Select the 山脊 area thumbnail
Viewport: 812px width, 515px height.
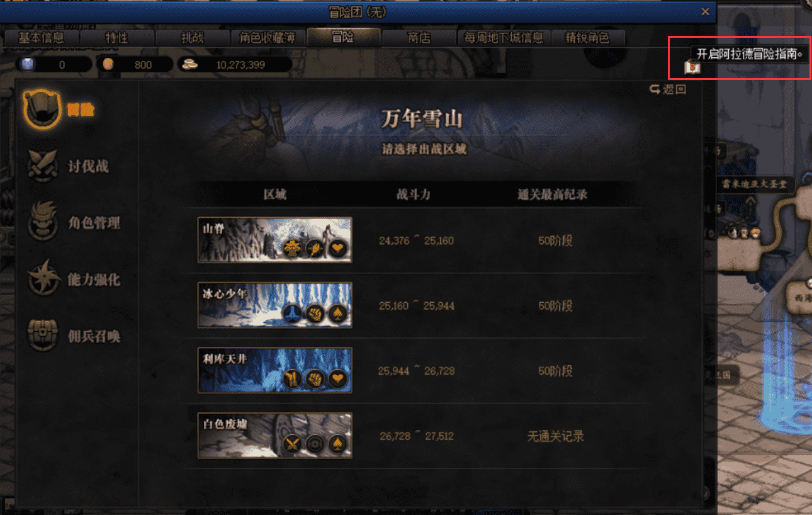coord(275,240)
